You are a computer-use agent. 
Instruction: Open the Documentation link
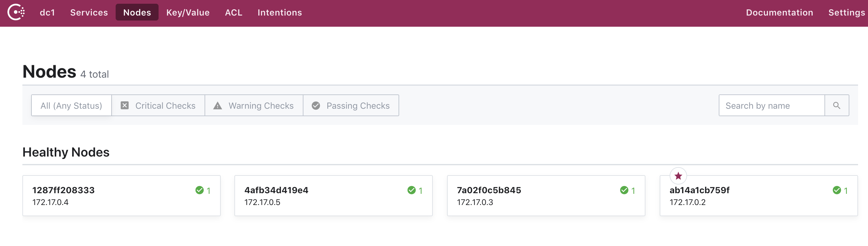pyautogui.click(x=779, y=12)
